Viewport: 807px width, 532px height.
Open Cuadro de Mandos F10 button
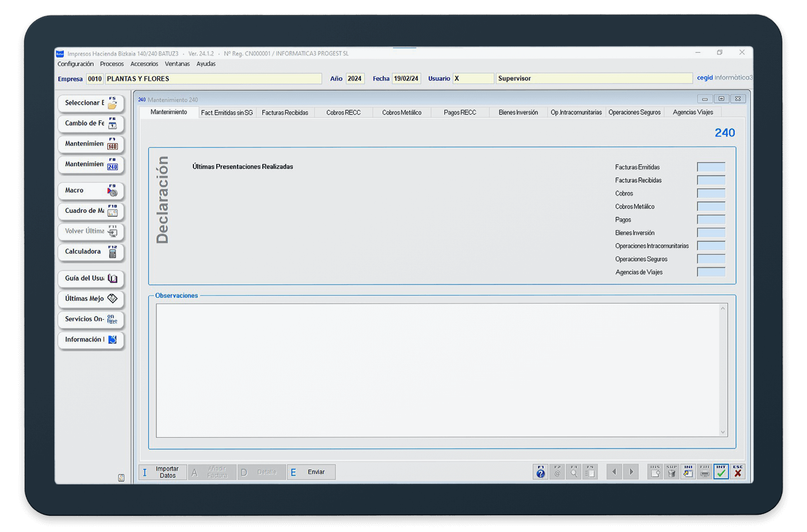coord(91,211)
